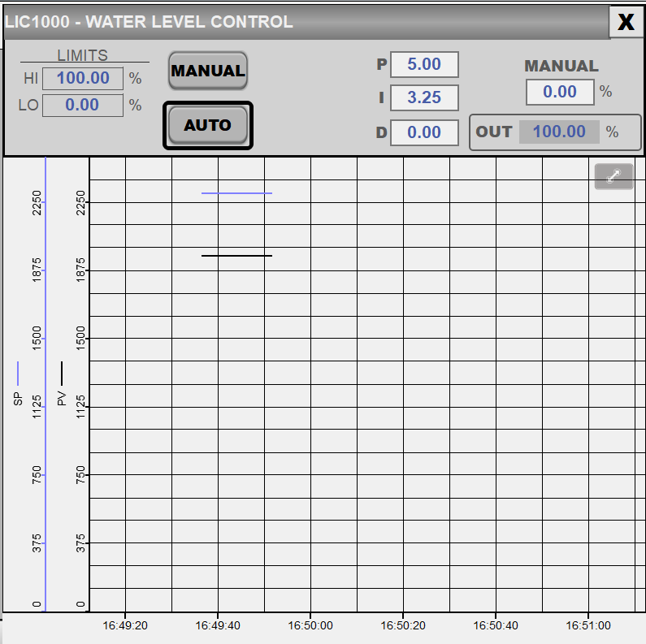Click the 2250 value on SP axis
646x644 pixels.
coord(37,202)
